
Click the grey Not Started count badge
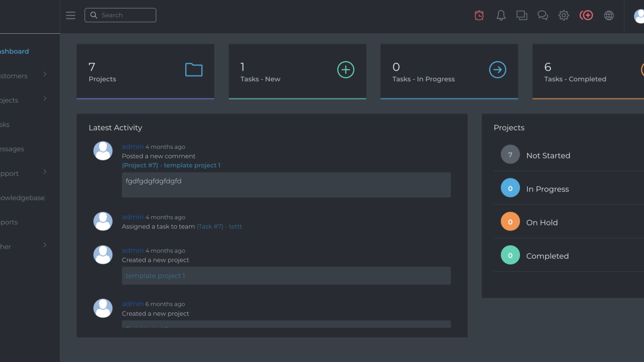pyautogui.click(x=510, y=155)
